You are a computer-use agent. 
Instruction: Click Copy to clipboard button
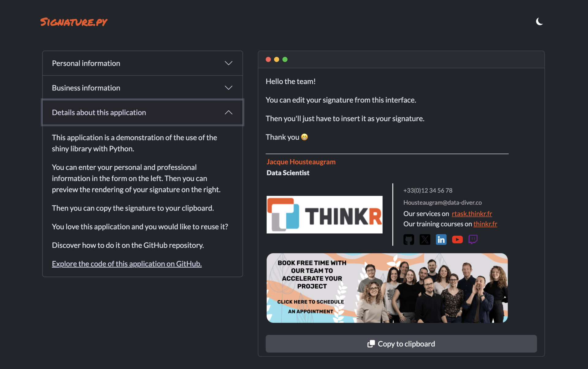[x=401, y=343]
